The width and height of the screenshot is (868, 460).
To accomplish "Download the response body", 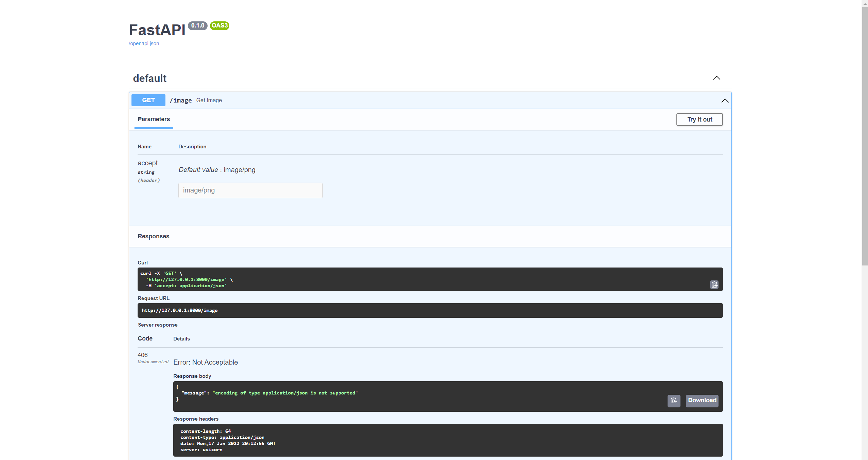I will click(x=702, y=401).
